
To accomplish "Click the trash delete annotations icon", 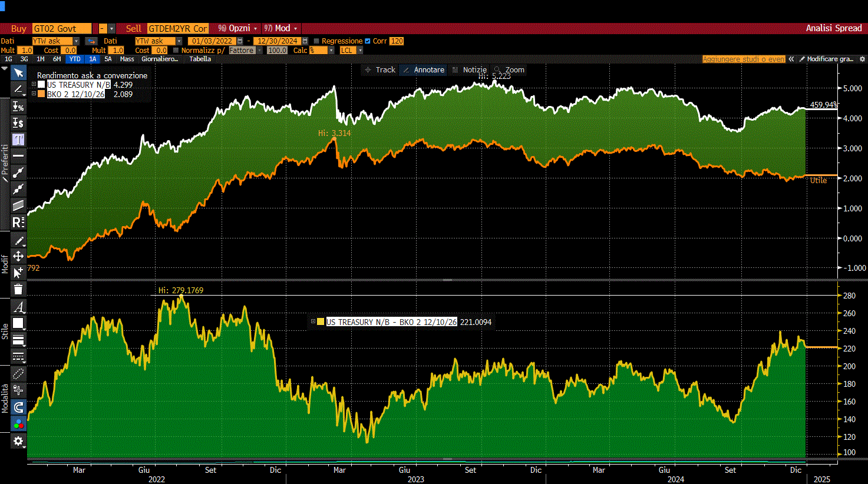I will tap(18, 289).
